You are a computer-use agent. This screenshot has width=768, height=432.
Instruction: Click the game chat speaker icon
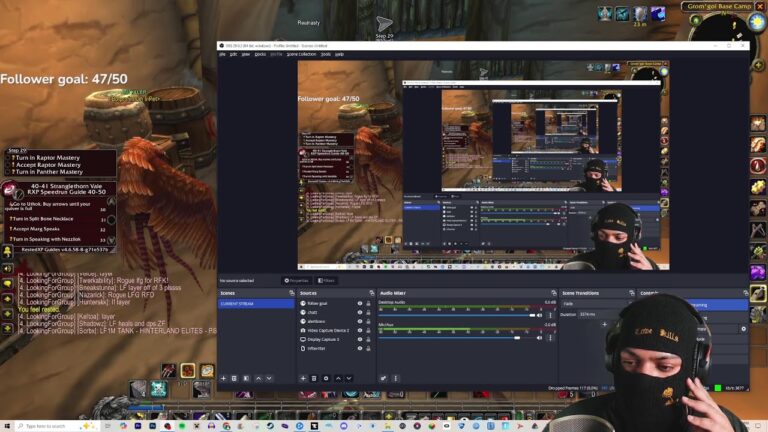click(8, 268)
